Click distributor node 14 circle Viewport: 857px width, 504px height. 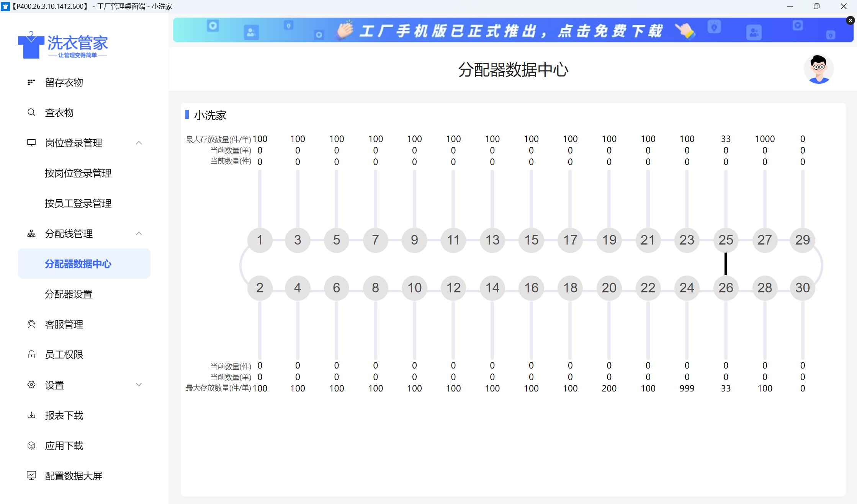coord(492,288)
